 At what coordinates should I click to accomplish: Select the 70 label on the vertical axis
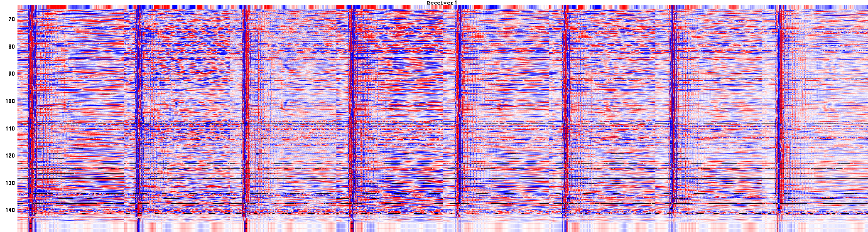pos(11,20)
